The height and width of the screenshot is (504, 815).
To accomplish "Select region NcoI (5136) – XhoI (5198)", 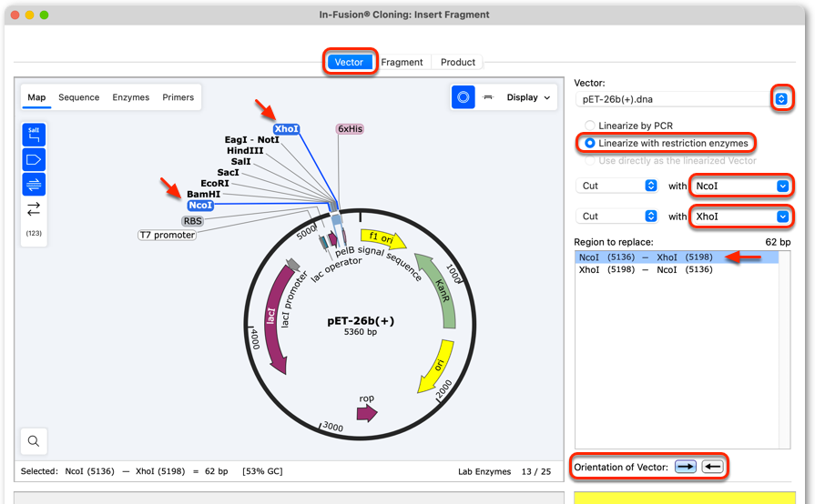I will (x=677, y=257).
